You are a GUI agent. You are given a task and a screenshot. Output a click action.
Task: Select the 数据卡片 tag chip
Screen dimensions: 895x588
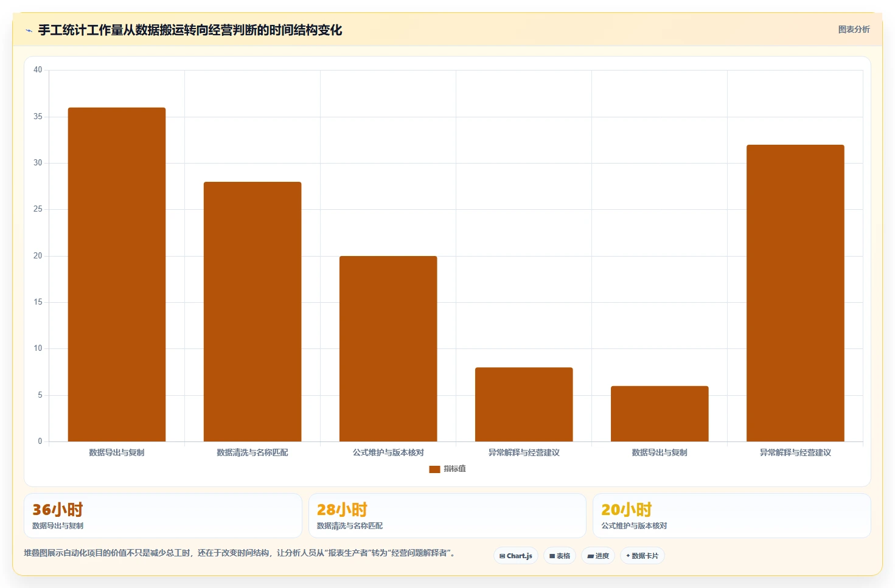[643, 556]
